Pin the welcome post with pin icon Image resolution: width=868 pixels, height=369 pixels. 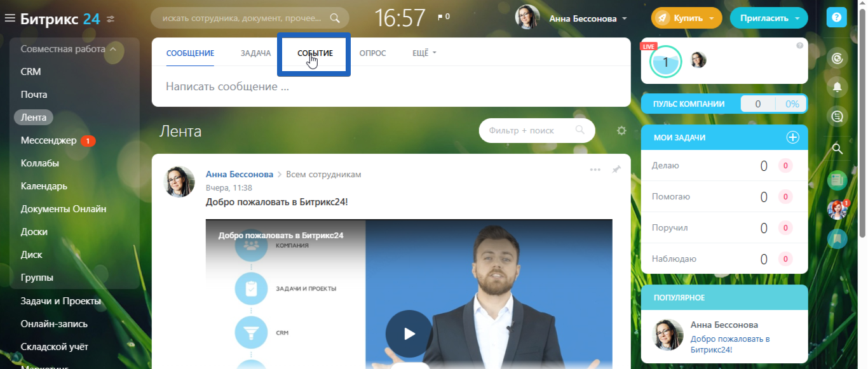pos(616,170)
